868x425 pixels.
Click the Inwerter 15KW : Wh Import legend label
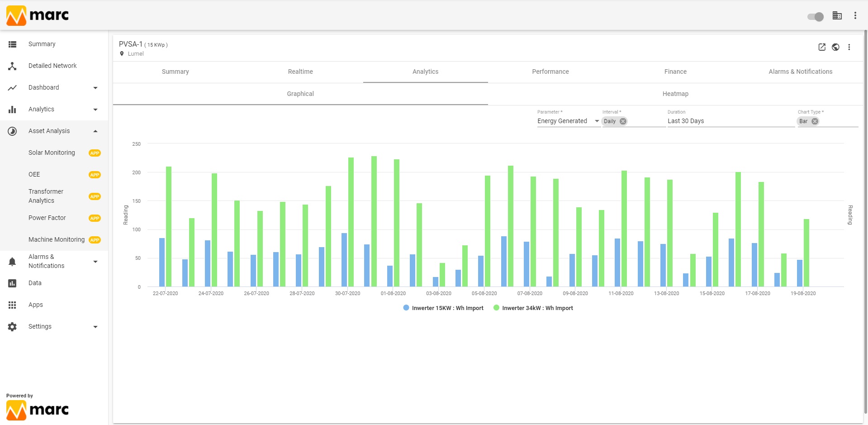pos(447,308)
